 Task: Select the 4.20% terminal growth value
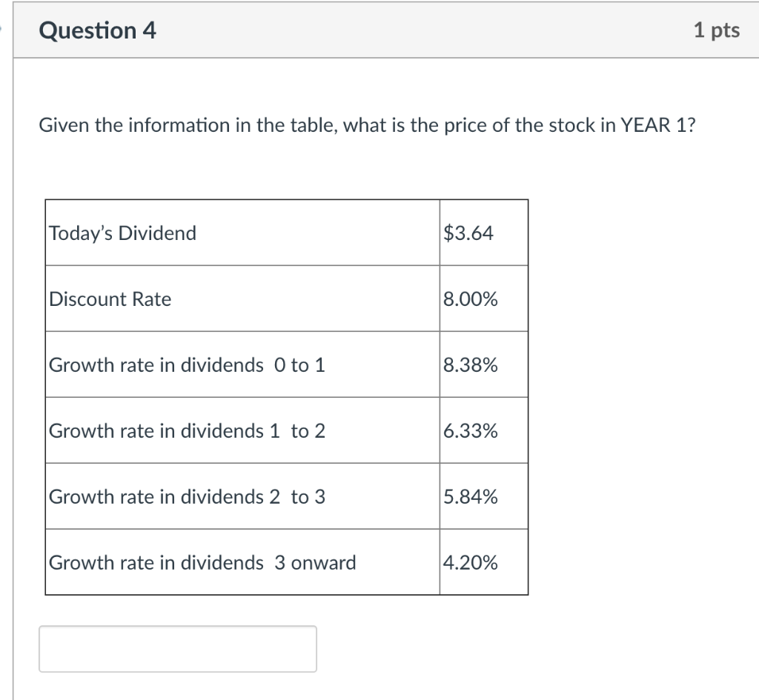(x=470, y=563)
